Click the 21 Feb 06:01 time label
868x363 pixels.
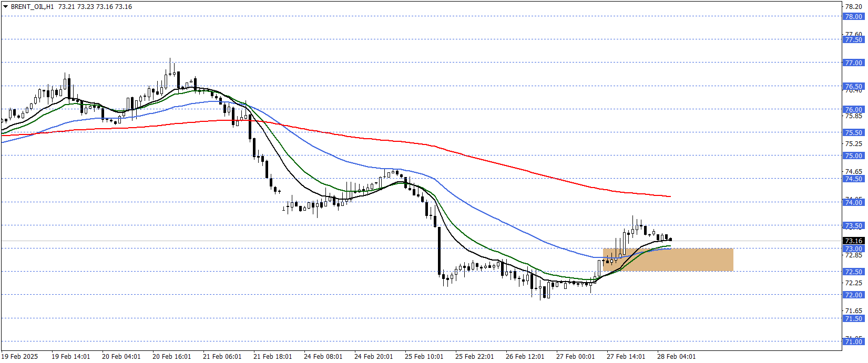click(222, 356)
